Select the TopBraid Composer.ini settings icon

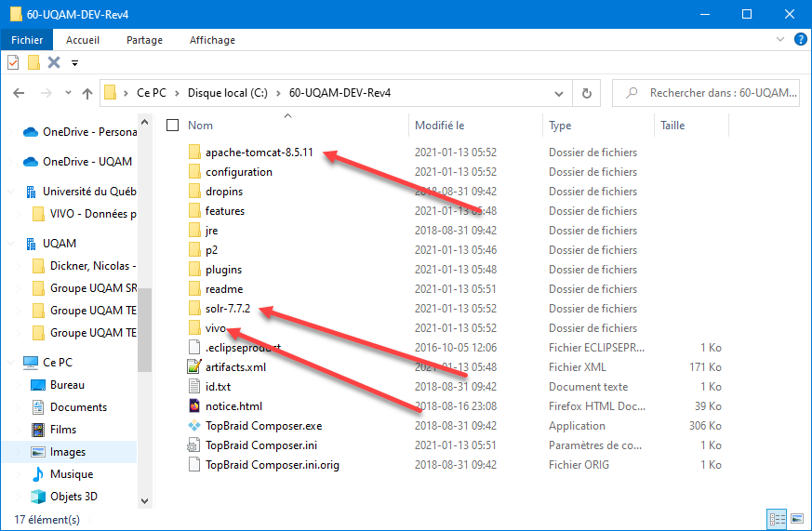tap(194, 445)
